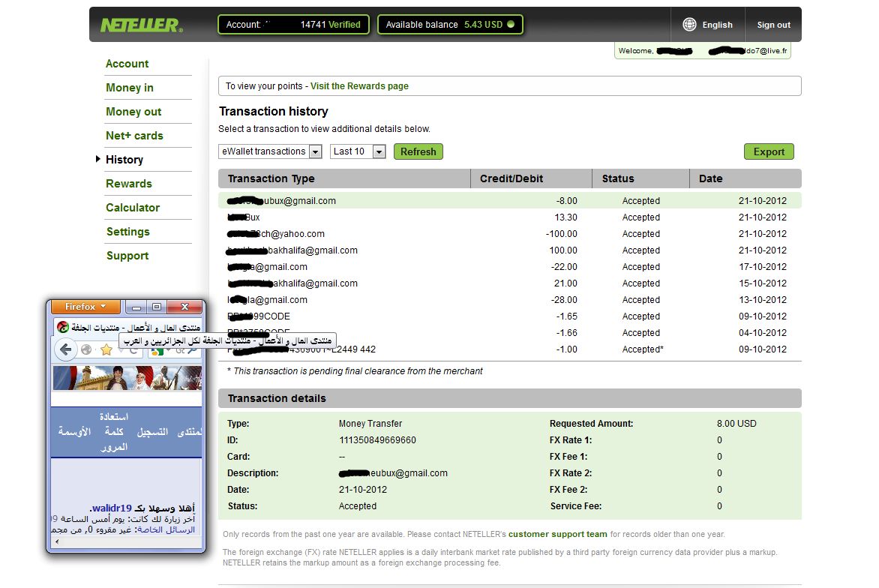Select the -1.65 transaction row
This screenshot has width=879, height=588.
pyautogui.click(x=509, y=316)
